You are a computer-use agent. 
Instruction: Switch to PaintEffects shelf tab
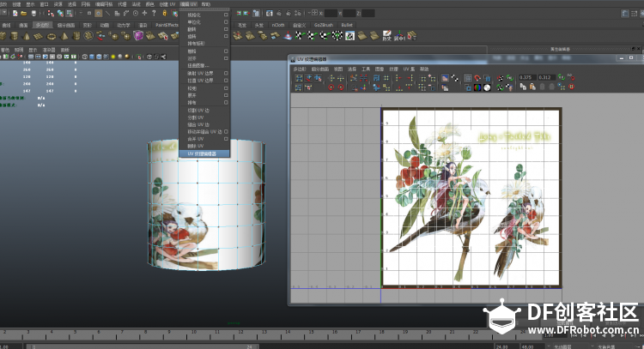pos(167,25)
